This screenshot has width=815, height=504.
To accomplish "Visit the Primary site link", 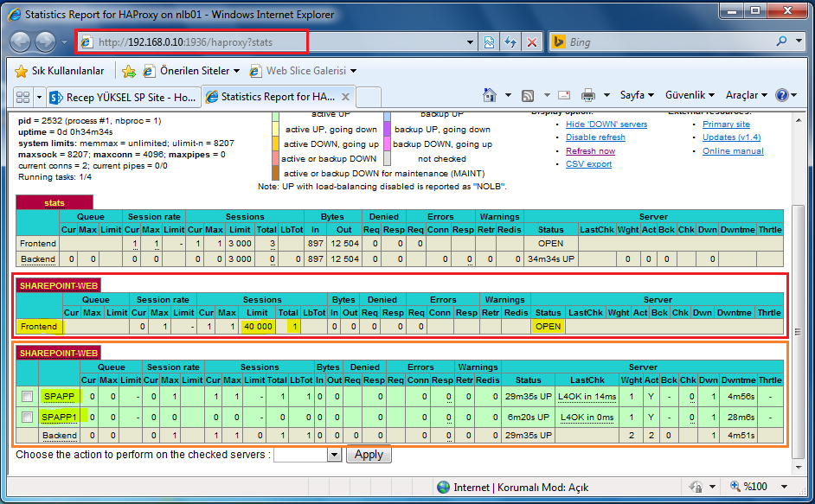I will 726,124.
